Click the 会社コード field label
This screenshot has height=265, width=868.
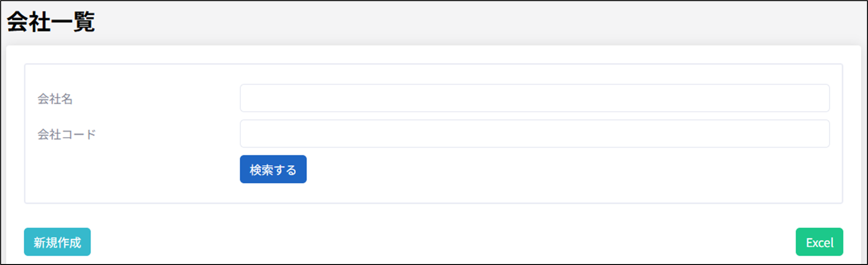point(67,135)
